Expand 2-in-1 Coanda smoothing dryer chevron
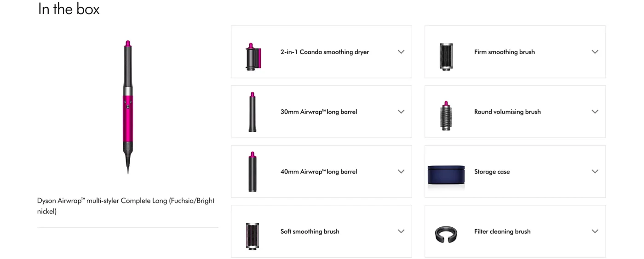Viewport: 644px width, 259px height. tap(401, 52)
